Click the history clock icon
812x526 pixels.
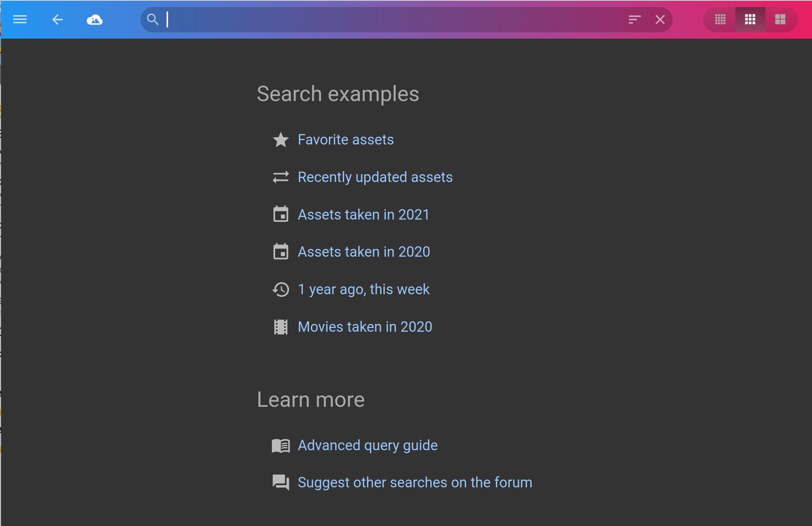coord(281,289)
